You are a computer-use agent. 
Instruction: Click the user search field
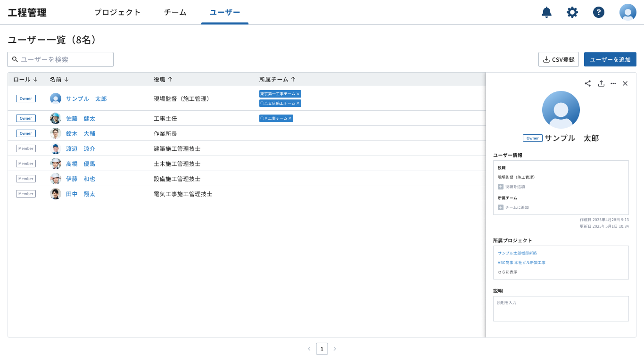tap(60, 59)
